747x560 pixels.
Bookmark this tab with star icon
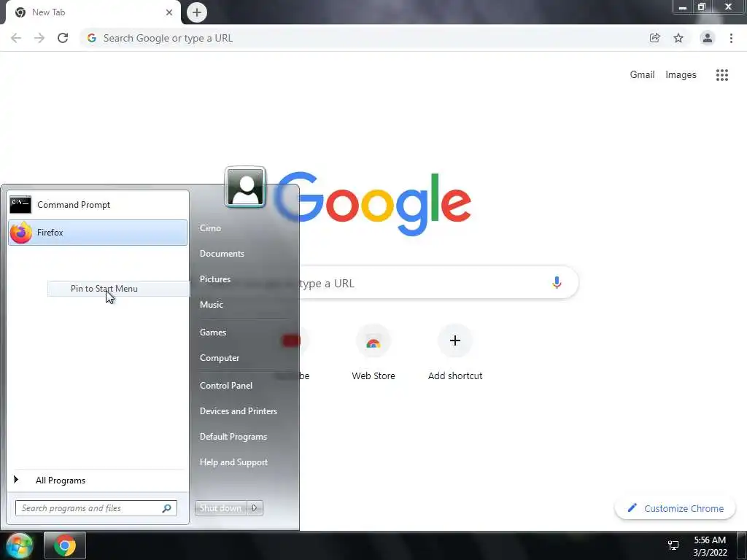(678, 38)
